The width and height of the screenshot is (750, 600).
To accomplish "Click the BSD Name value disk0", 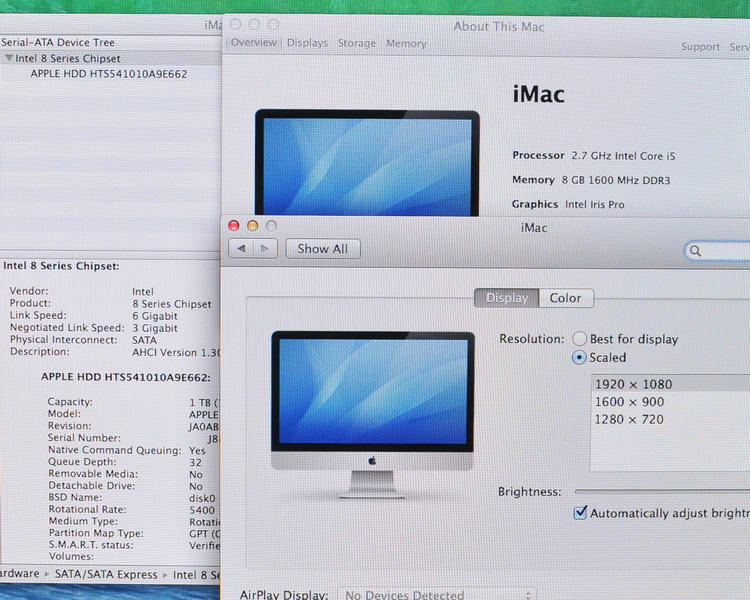I will [202, 498].
